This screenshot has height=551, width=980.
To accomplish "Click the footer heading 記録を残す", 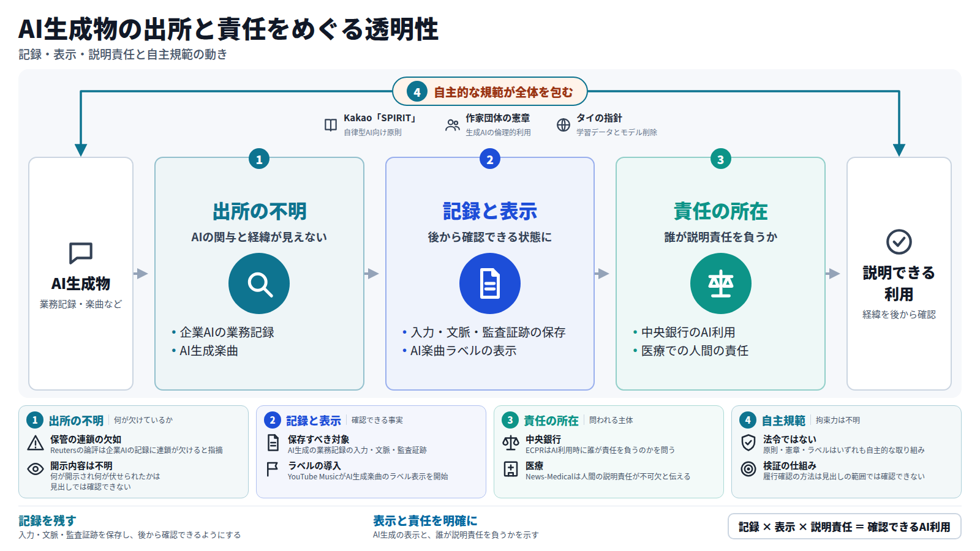I will pyautogui.click(x=47, y=520).
